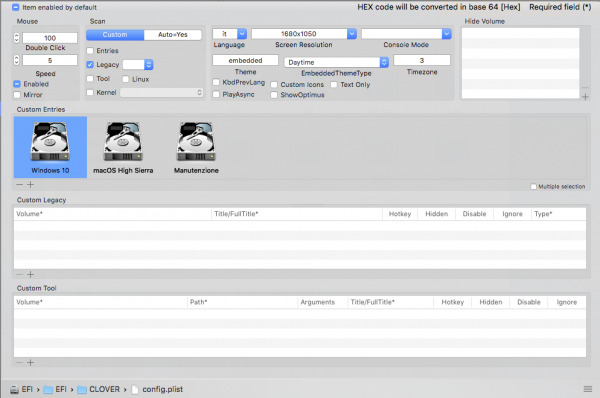This screenshot has width=600, height=398.
Task: Toggle the KbdPrevLang checkbox
Action: pos(216,82)
